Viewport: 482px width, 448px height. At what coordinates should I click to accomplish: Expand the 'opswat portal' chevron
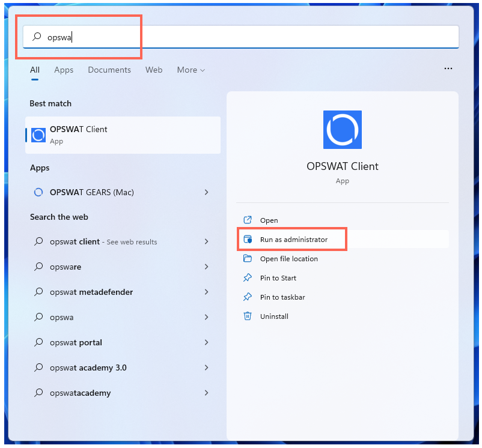click(206, 342)
